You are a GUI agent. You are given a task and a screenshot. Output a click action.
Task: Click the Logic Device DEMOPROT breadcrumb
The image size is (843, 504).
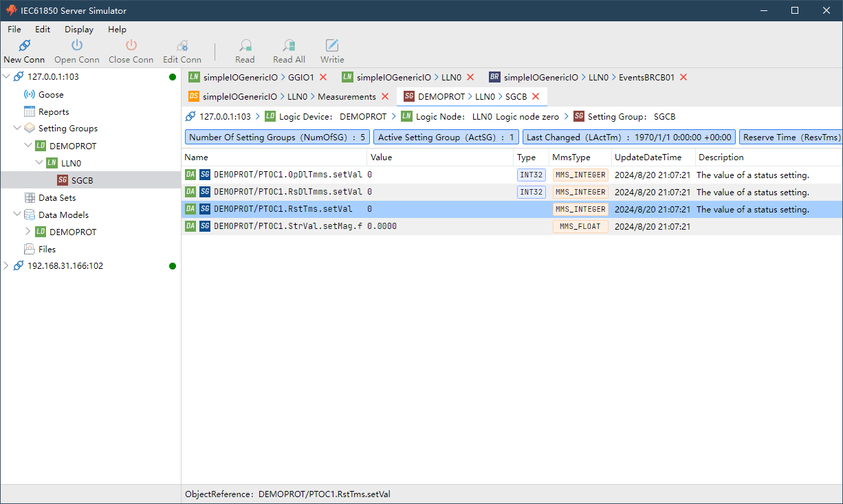pyautogui.click(x=326, y=117)
